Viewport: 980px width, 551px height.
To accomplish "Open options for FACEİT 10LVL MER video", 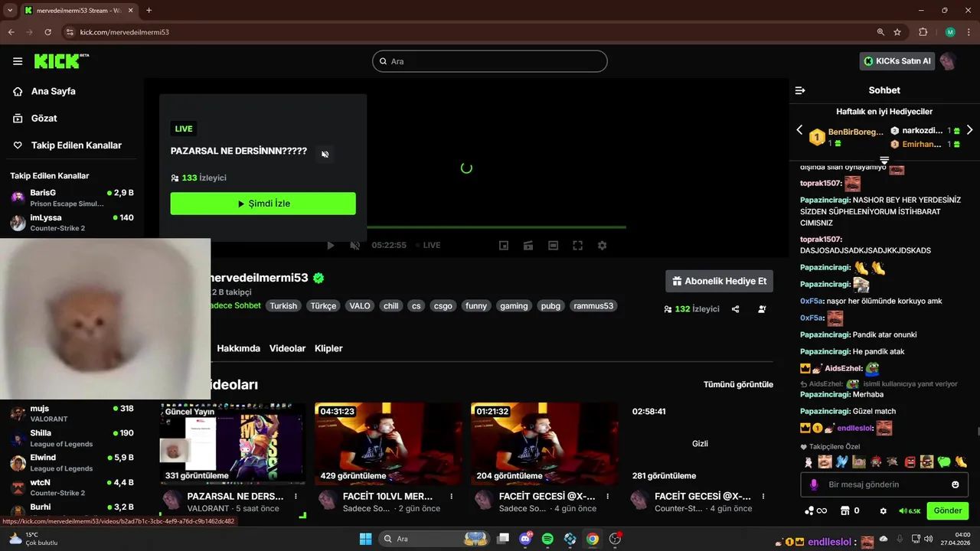I will [x=451, y=497].
